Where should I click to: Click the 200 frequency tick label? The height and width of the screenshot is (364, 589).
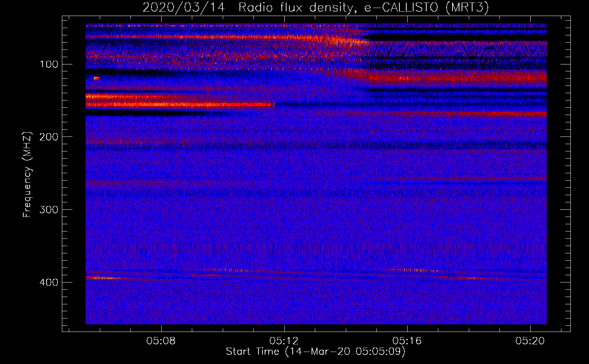pos(49,137)
